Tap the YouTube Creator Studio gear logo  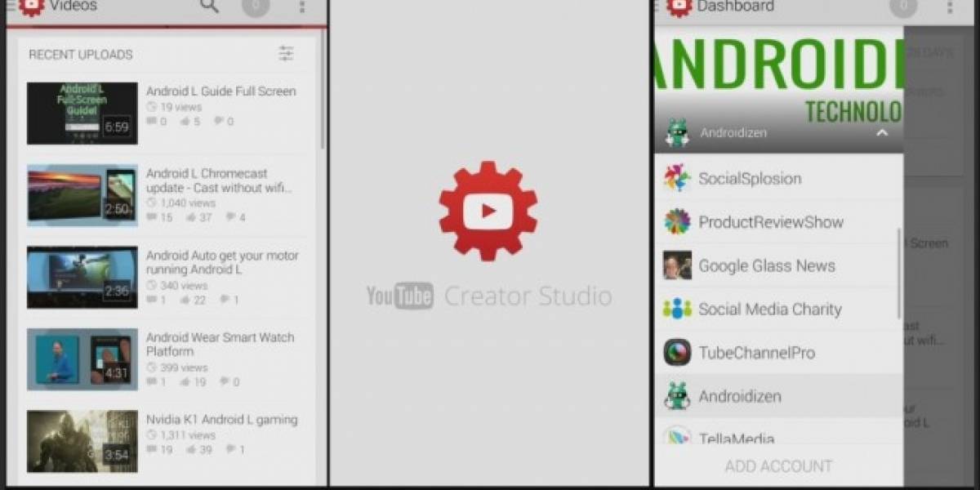click(488, 211)
